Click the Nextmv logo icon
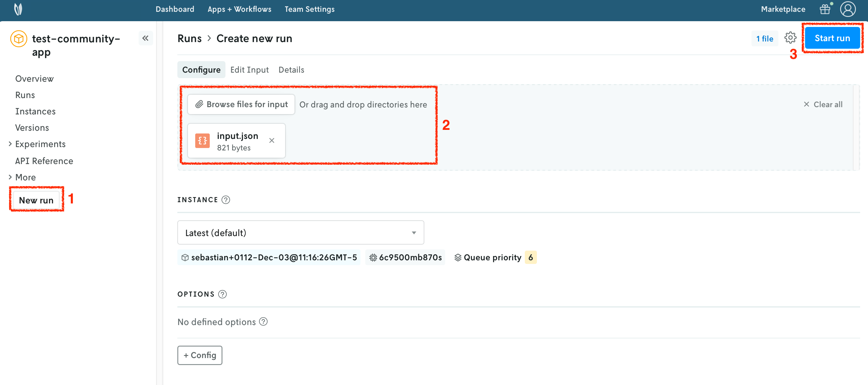 pyautogui.click(x=18, y=9)
